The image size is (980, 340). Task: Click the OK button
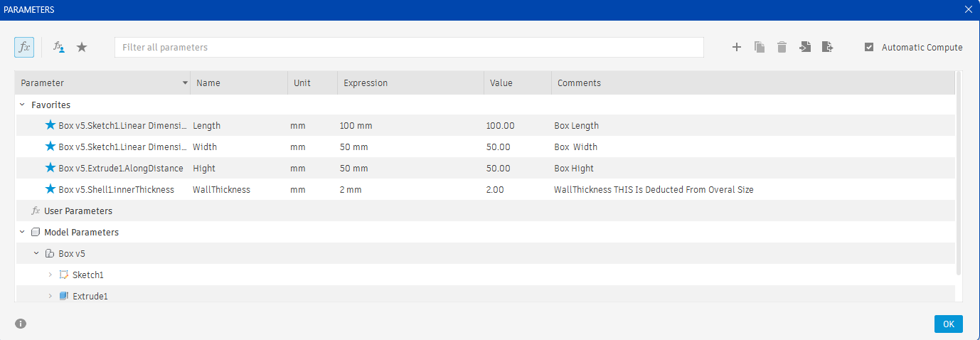[948, 324]
